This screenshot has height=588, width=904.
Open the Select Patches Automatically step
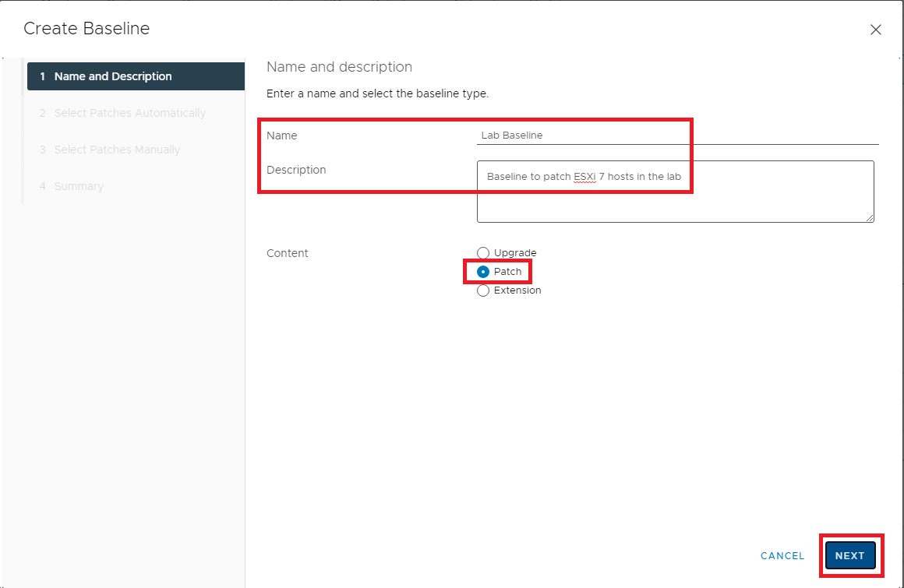tap(129, 113)
